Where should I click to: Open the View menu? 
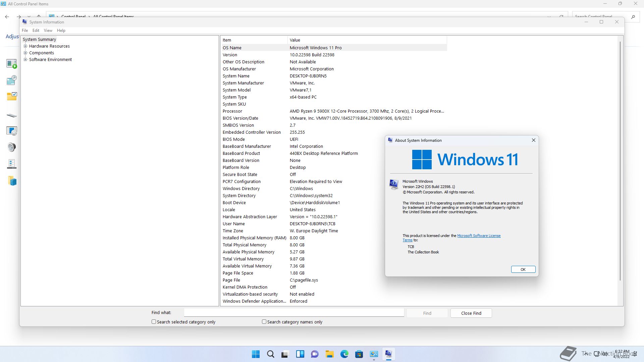[x=48, y=31]
